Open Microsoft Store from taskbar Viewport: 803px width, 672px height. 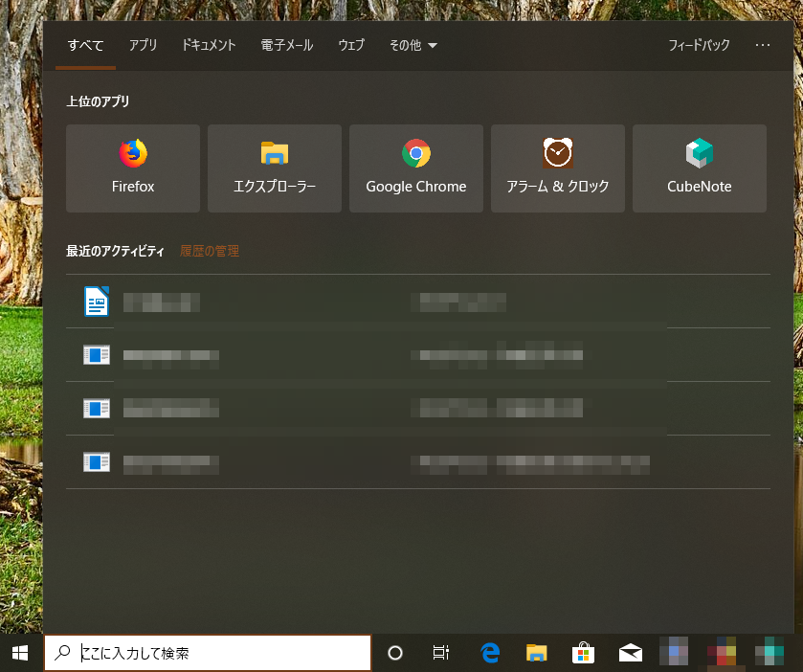pyautogui.click(x=584, y=653)
